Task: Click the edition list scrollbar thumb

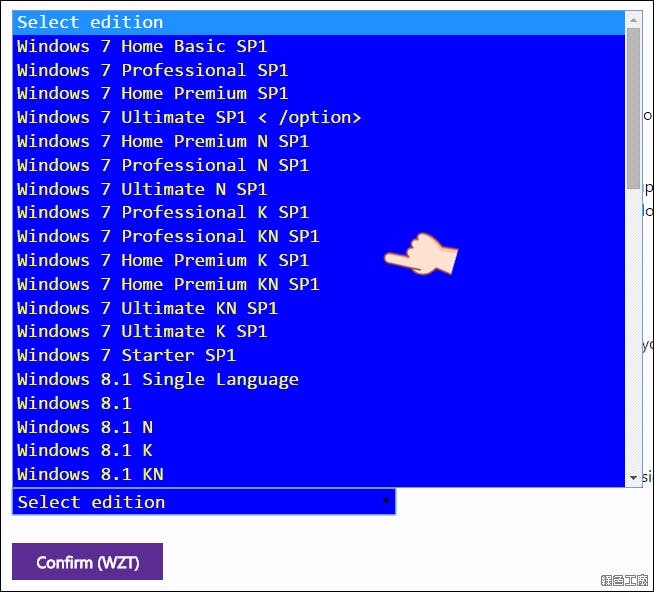Action: [x=634, y=108]
